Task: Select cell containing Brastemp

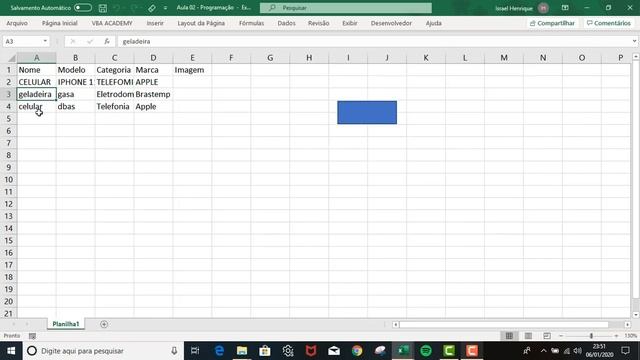Action: [x=153, y=94]
